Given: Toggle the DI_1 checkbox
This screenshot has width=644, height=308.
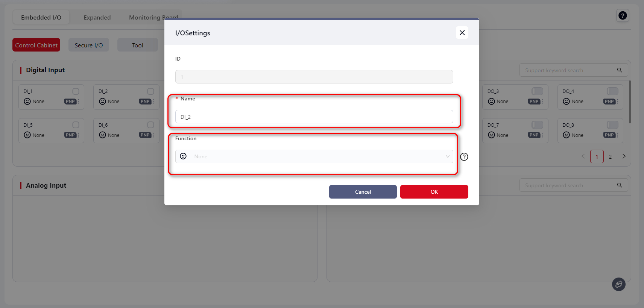Looking at the screenshot, I should pyautogui.click(x=76, y=91).
